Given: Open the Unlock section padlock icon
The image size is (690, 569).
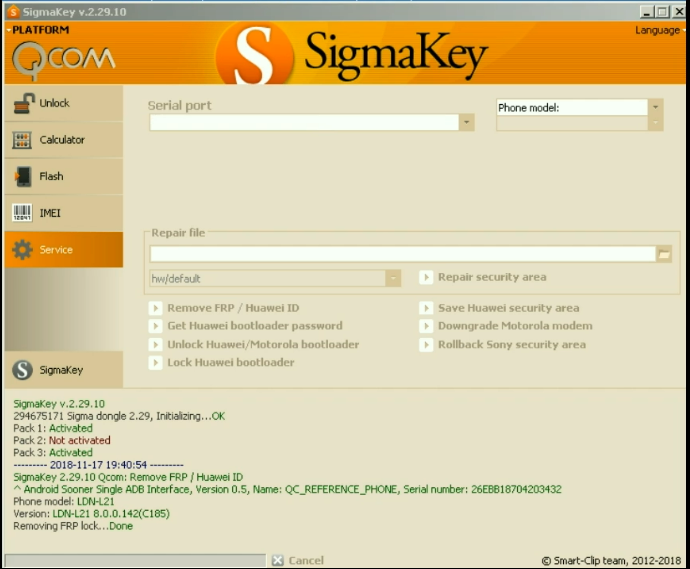Looking at the screenshot, I should tap(24, 103).
